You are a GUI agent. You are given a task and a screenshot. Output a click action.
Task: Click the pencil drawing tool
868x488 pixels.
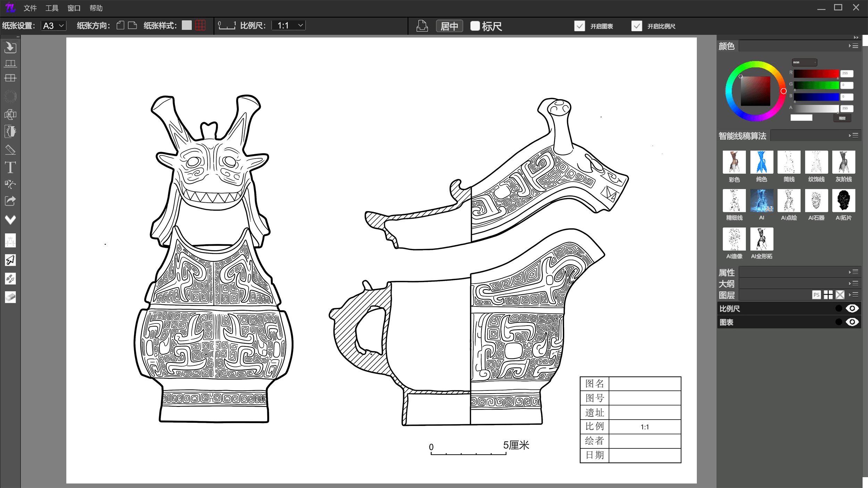[10, 150]
